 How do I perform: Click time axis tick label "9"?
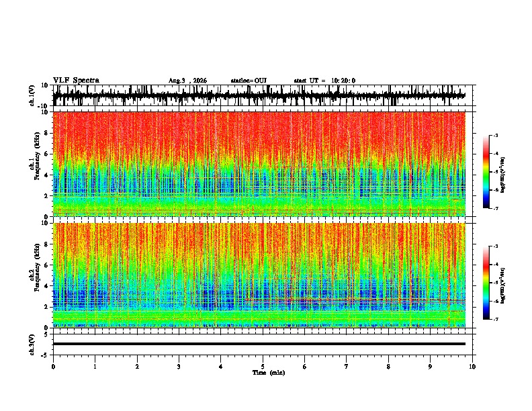tap(430, 367)
